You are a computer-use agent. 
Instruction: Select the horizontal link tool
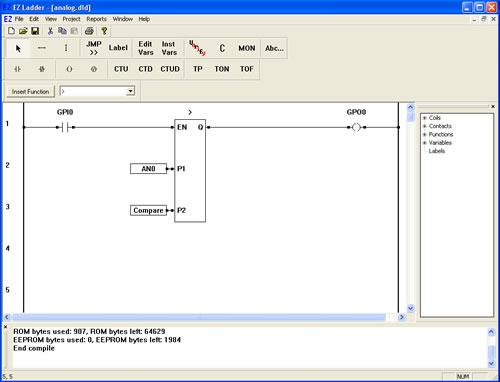click(42, 48)
